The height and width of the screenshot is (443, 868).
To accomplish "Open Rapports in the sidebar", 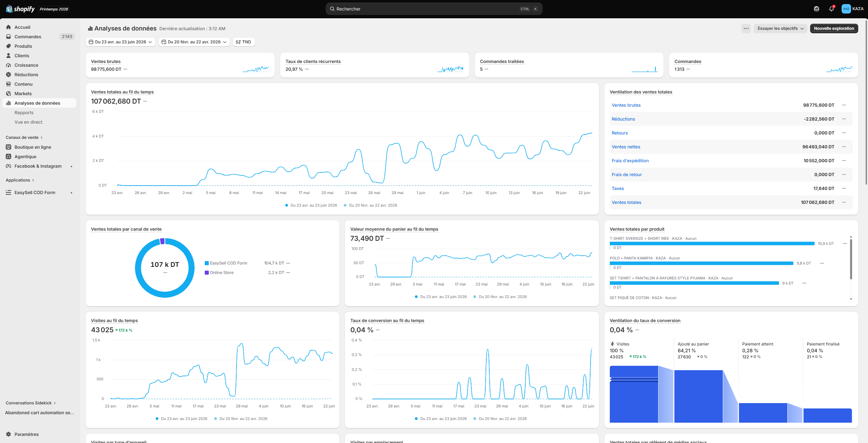I will pos(24,112).
